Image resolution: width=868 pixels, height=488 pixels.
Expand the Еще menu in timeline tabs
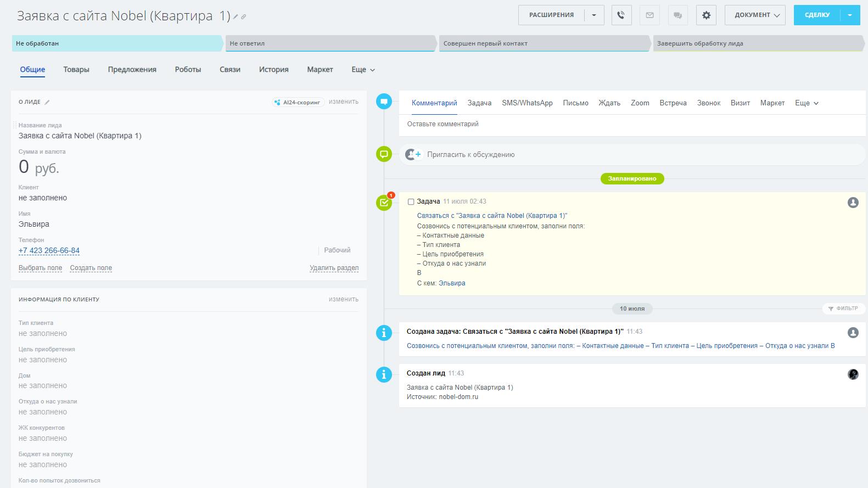tap(807, 103)
